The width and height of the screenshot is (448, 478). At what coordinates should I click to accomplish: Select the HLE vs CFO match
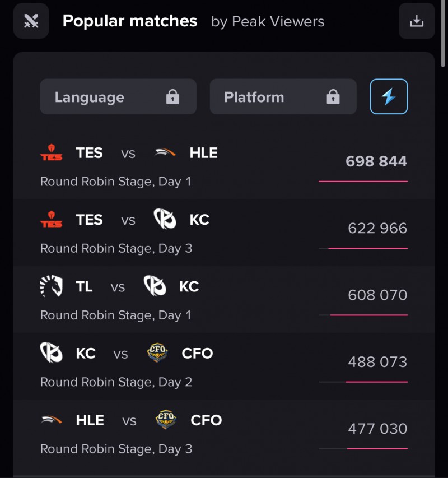click(168, 434)
